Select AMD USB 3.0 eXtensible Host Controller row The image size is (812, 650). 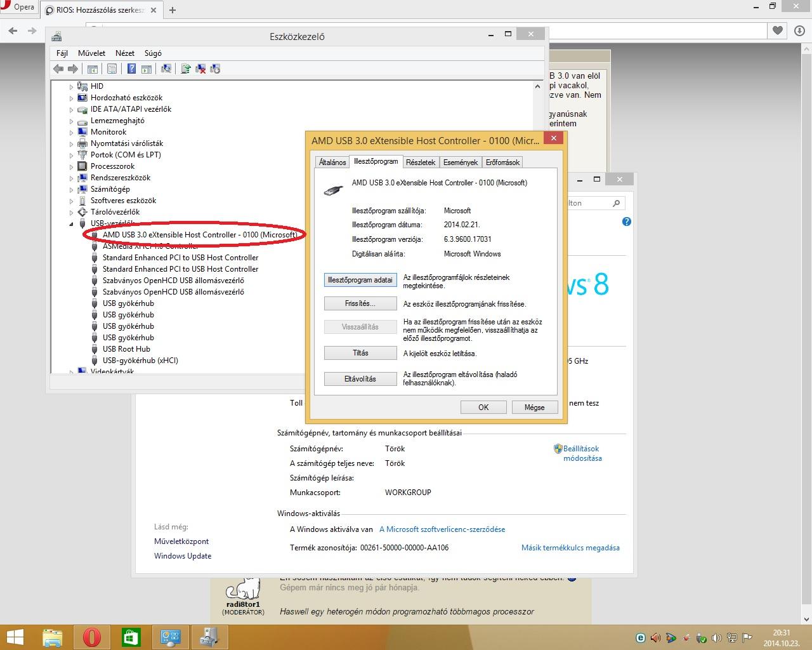(x=200, y=235)
